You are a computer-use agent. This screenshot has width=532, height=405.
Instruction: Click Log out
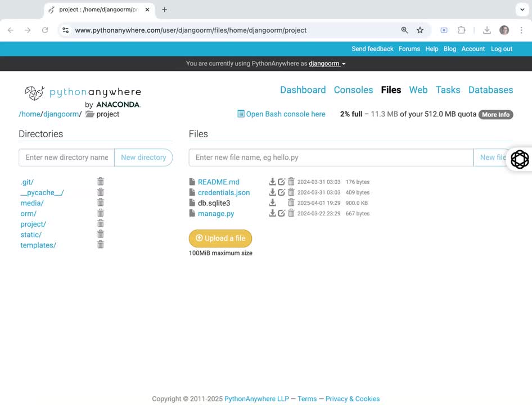[502, 49]
